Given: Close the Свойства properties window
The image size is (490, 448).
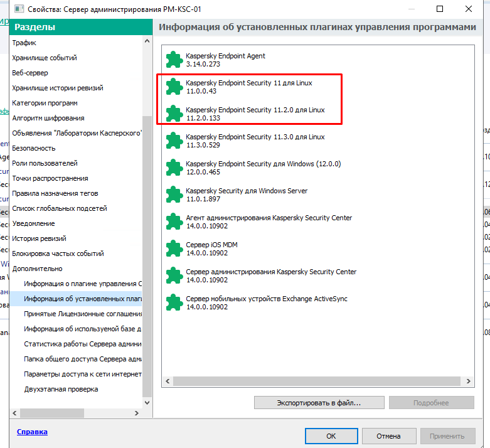Looking at the screenshot, I should point(469,9).
